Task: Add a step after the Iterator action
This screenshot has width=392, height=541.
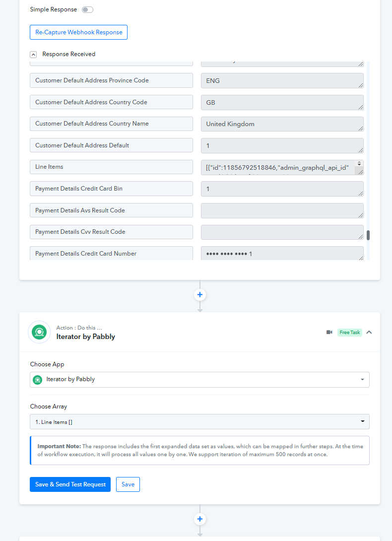Action: click(x=200, y=519)
